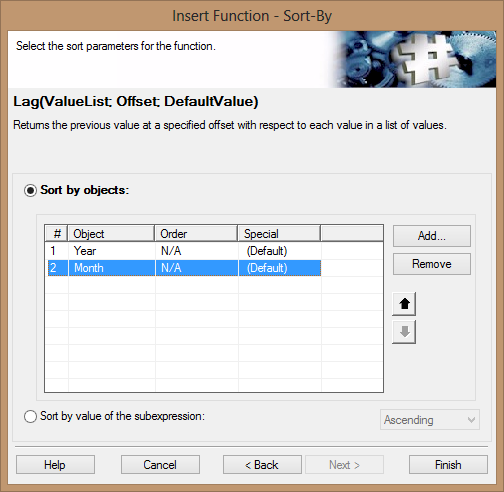Image resolution: width=504 pixels, height=492 pixels.
Task: Click the disabled move-down arrow button
Action: [404, 332]
